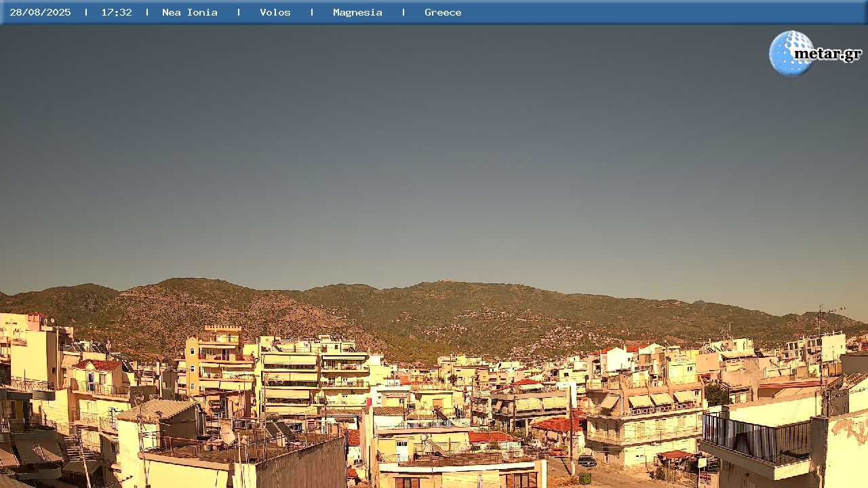Click the date text 28/08/2025
The width and height of the screenshot is (868, 488).
[40, 12]
